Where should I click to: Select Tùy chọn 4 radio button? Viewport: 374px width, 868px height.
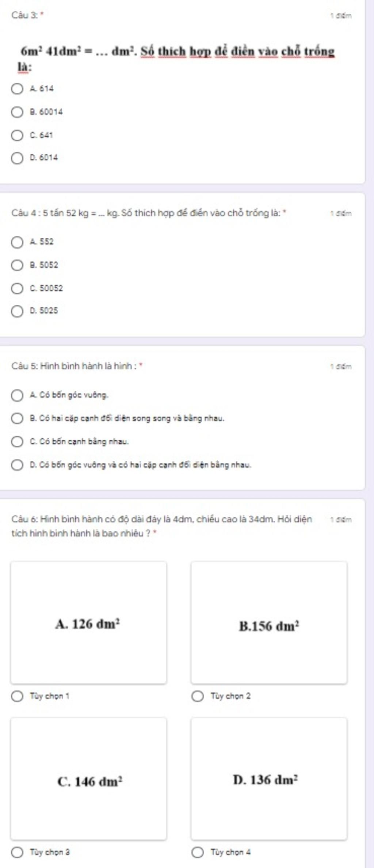197,852
